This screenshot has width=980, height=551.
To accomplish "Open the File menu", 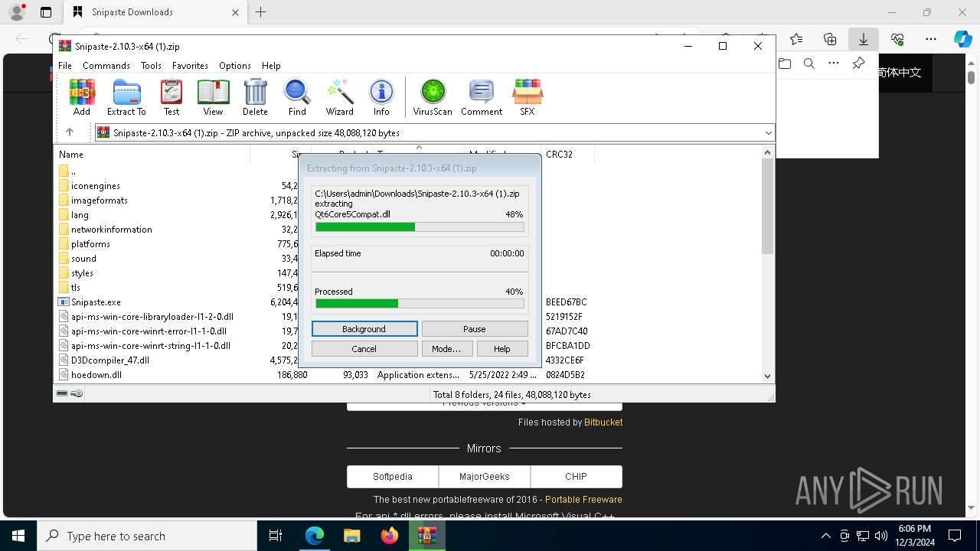I will pos(65,66).
